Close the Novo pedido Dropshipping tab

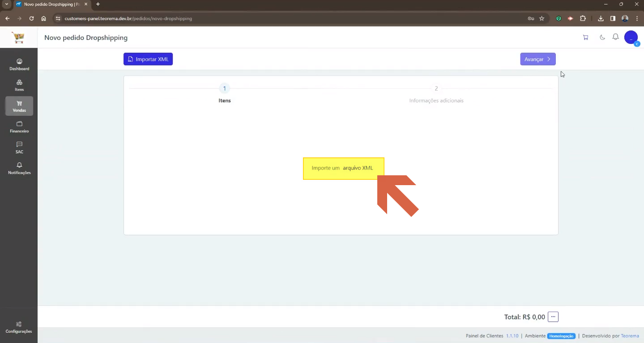pos(86,4)
